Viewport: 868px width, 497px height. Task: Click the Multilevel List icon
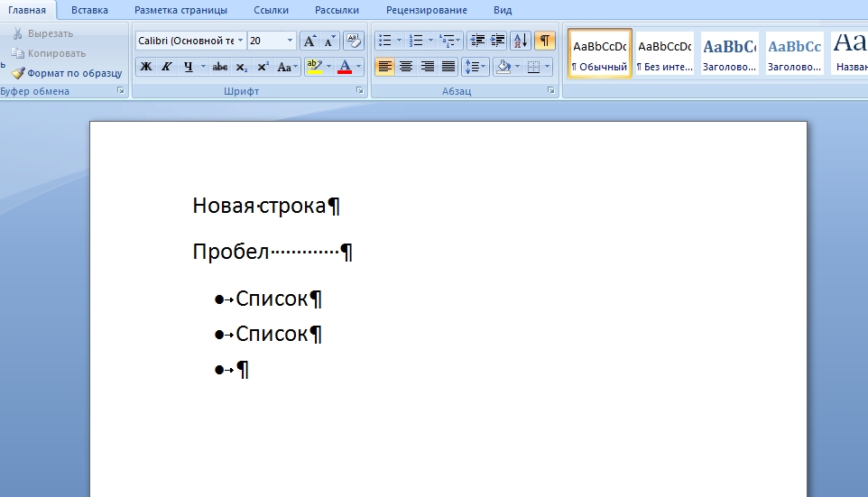(x=446, y=41)
